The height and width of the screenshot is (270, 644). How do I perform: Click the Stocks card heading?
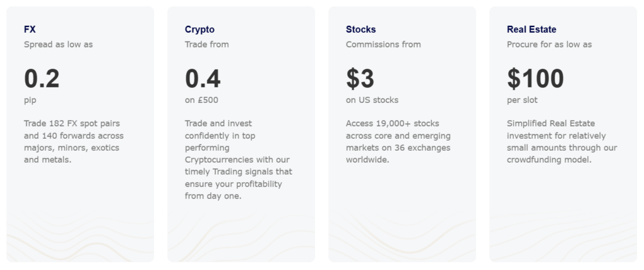[361, 30]
